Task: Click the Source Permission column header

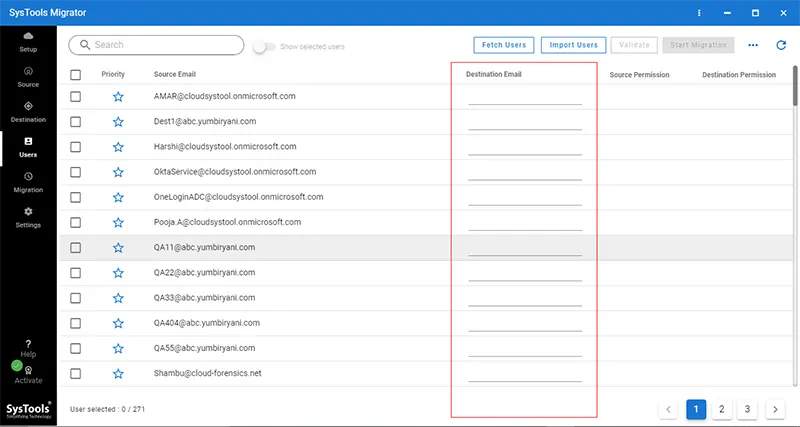Action: point(639,75)
